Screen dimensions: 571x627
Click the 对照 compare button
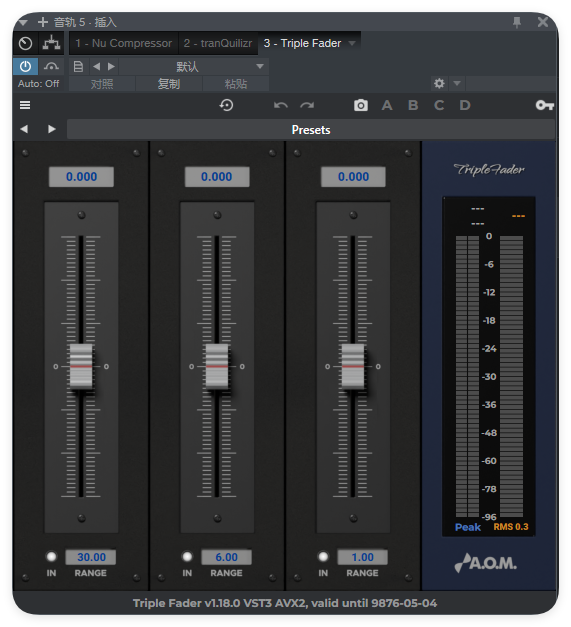tap(102, 84)
